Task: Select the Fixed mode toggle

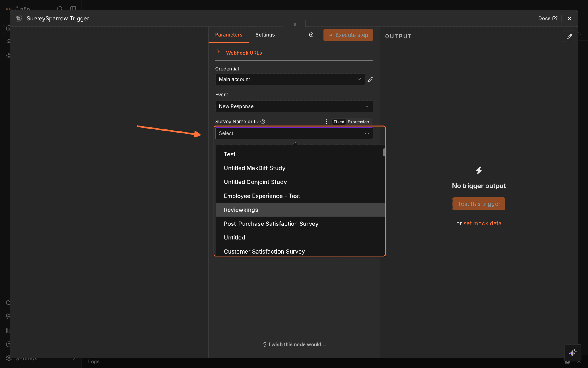Action: click(x=339, y=122)
